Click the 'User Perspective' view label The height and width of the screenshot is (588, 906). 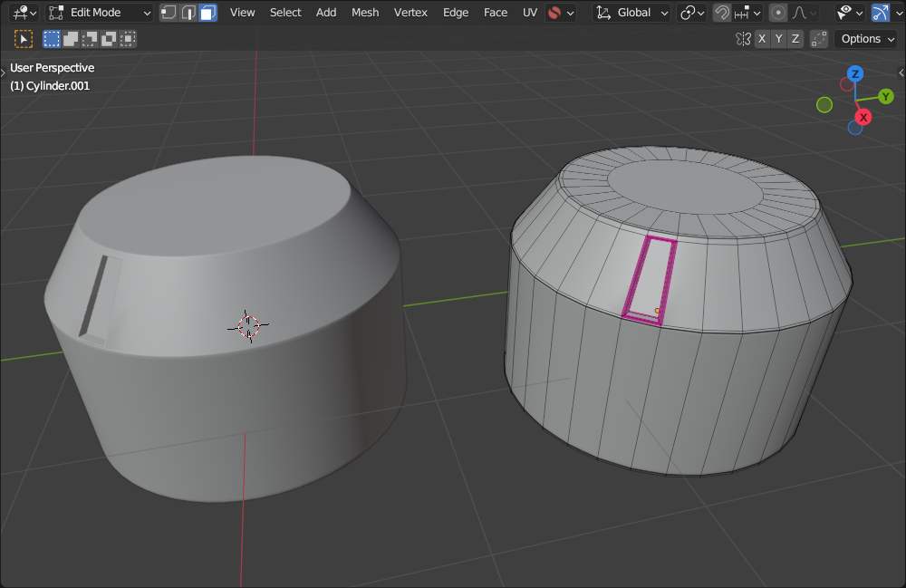[x=52, y=68]
